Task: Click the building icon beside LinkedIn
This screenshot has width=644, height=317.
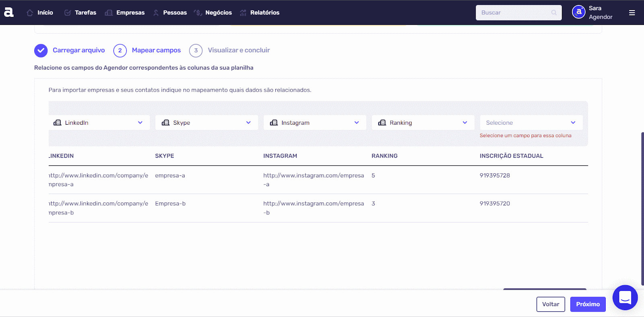Action: (x=58, y=123)
